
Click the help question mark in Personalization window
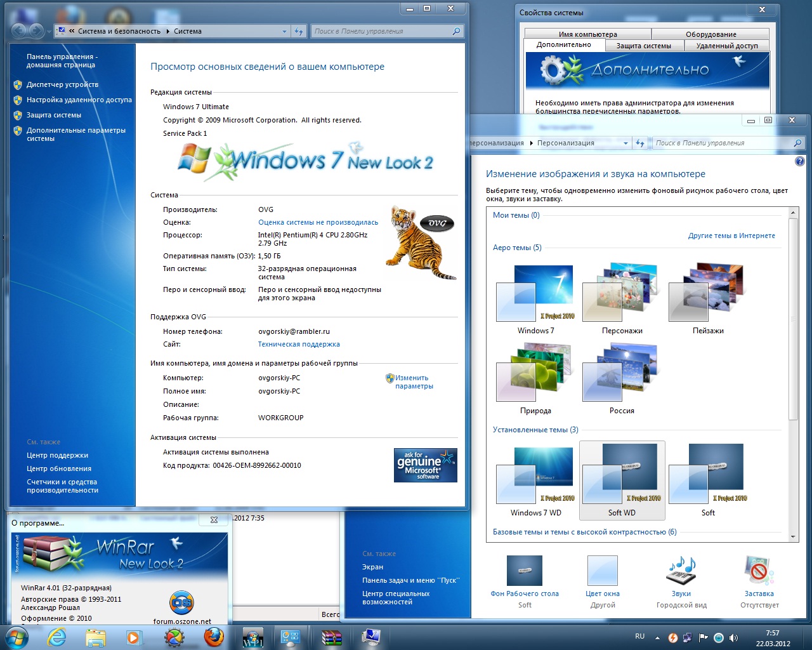tap(800, 161)
